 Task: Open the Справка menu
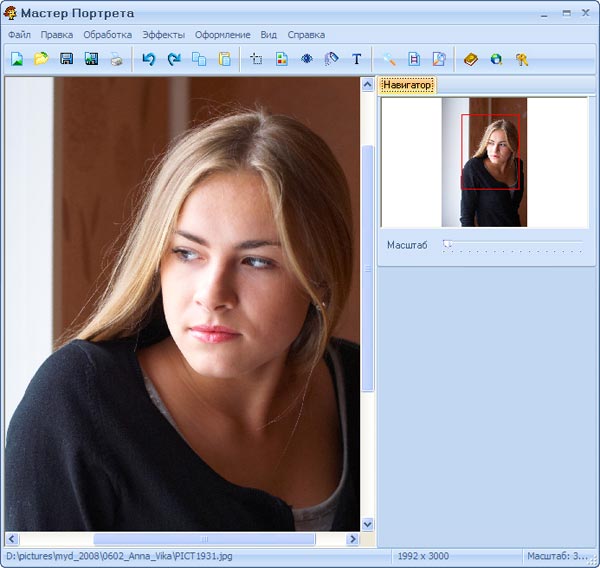(306, 35)
